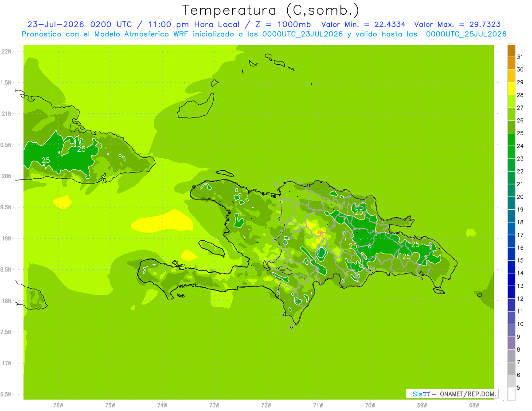Click the blue 'Sis' logo text

click(x=417, y=394)
